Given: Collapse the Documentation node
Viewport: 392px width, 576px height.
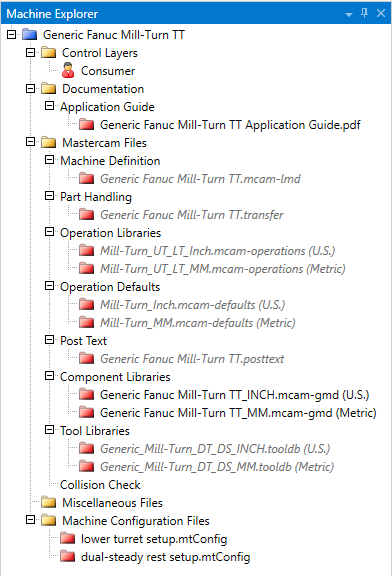Looking at the screenshot, I should tap(30, 89).
